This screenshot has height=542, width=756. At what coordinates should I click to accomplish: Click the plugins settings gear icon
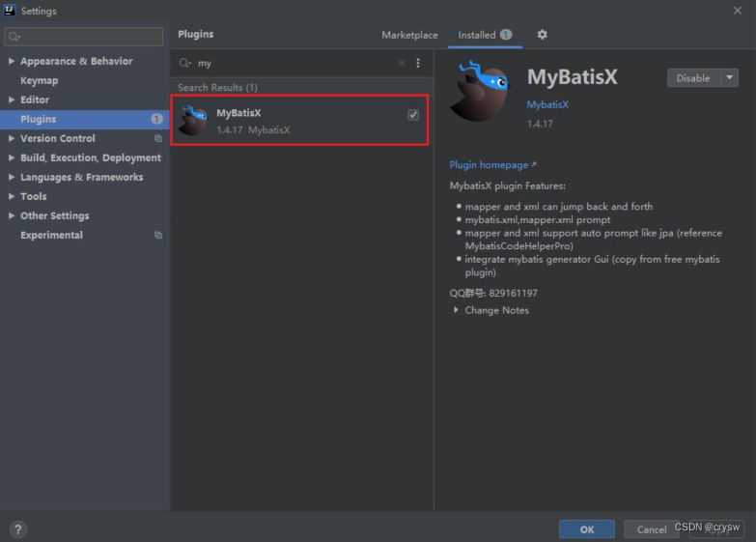point(542,35)
